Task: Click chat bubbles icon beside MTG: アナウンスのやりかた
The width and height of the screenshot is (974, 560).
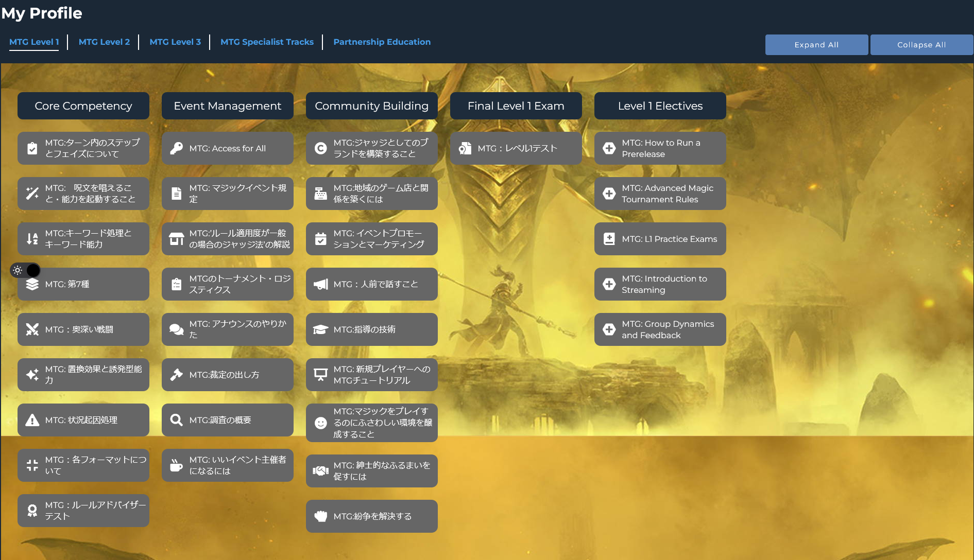Action: coord(176,329)
